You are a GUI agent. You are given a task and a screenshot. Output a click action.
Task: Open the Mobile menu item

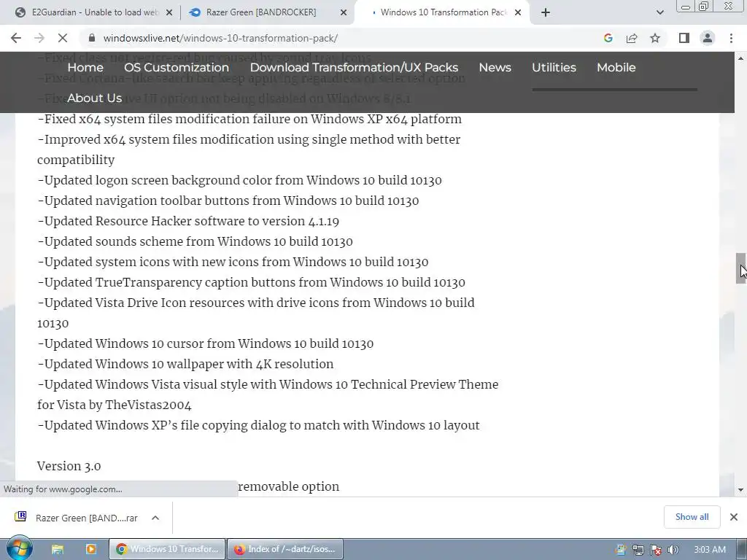616,67
